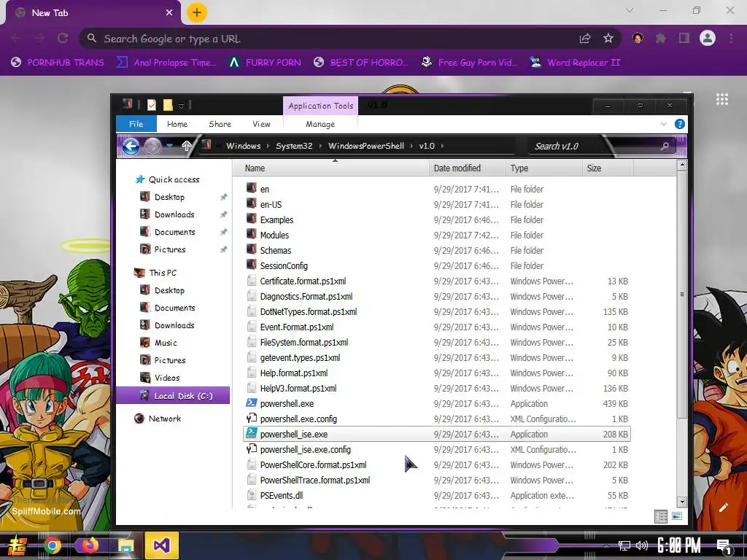This screenshot has width=747, height=560.
Task: Open the notification center icon
Action: pyautogui.click(x=724, y=545)
